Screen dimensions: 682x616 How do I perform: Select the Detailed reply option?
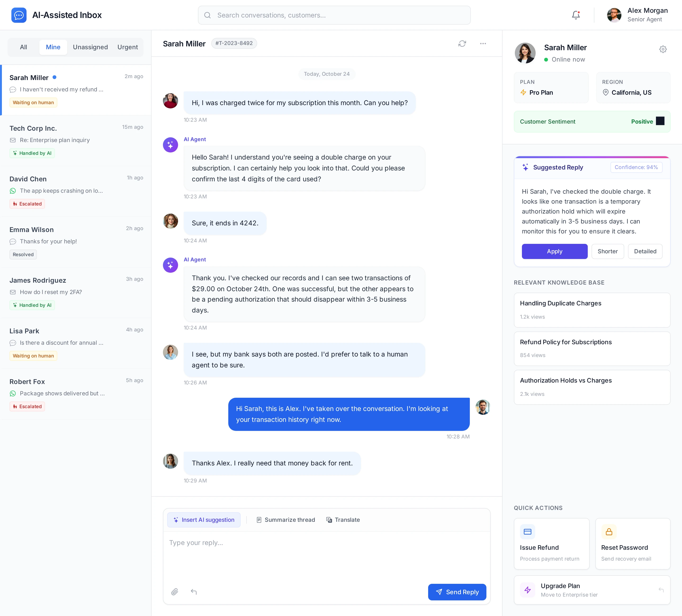[x=645, y=251]
